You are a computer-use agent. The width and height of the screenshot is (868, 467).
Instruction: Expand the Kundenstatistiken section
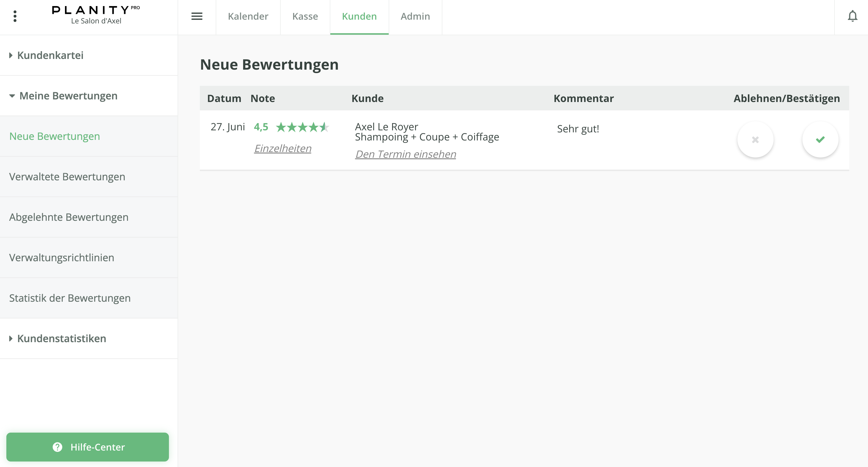[x=61, y=338]
